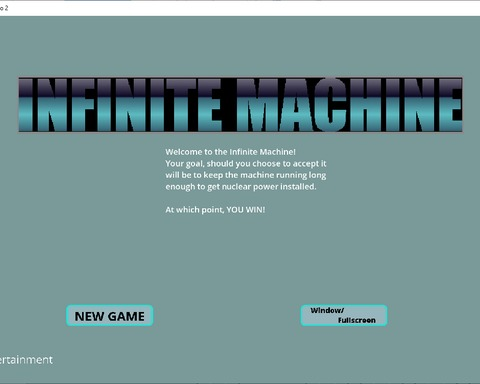Click the 'Welcome to the Infinite Machine!' text

pos(230,152)
